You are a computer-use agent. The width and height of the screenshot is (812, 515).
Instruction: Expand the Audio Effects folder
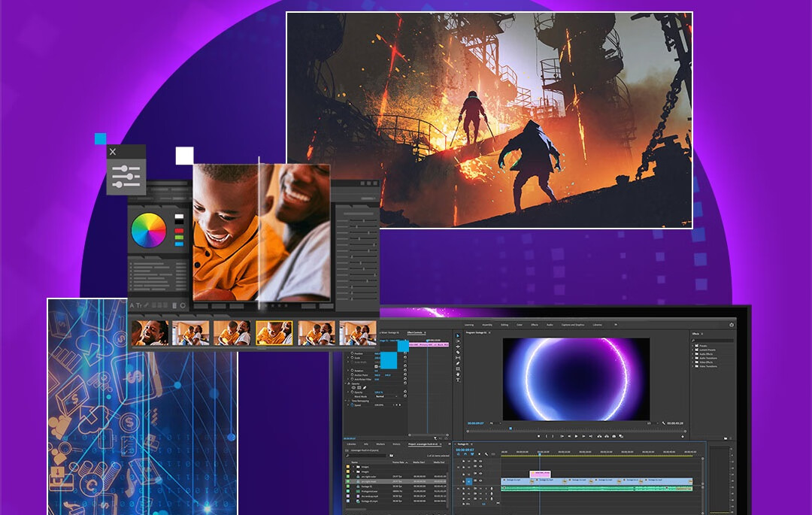(x=693, y=353)
